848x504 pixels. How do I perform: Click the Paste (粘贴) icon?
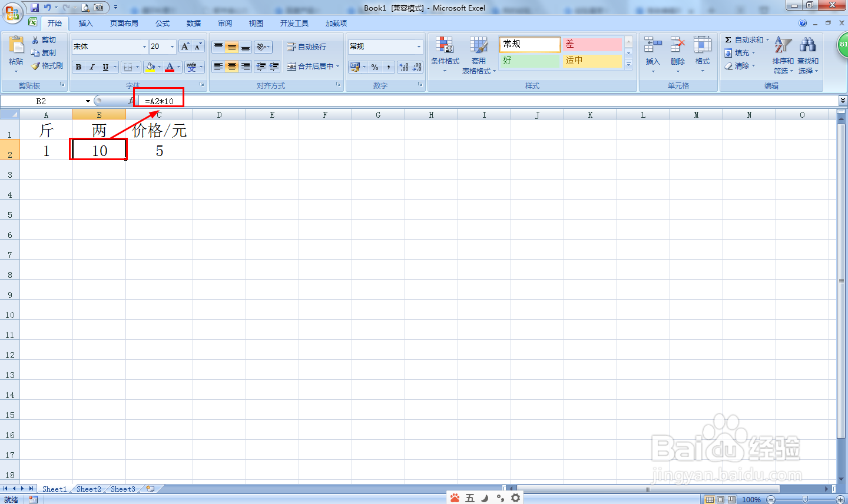(16, 46)
